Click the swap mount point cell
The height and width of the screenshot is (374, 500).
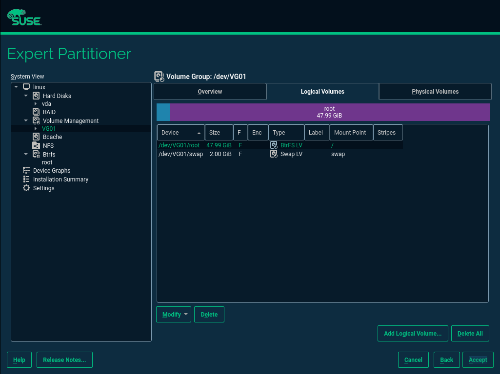[x=338, y=154]
